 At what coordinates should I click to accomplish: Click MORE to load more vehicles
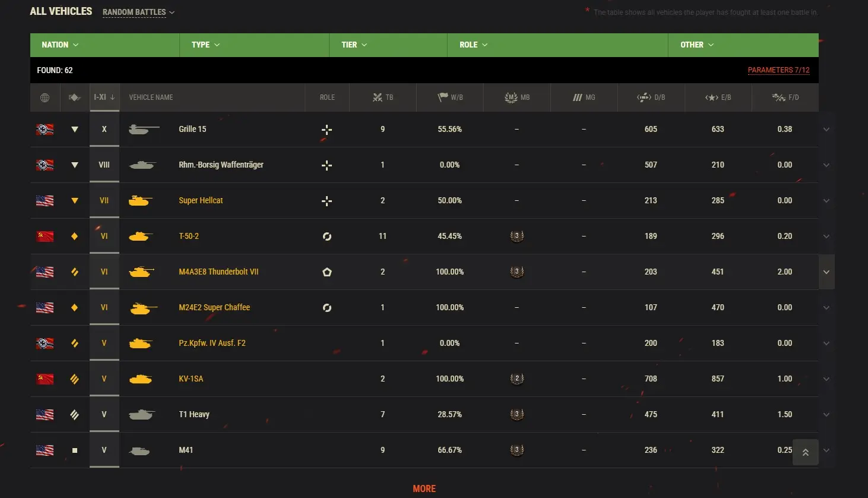(x=424, y=488)
